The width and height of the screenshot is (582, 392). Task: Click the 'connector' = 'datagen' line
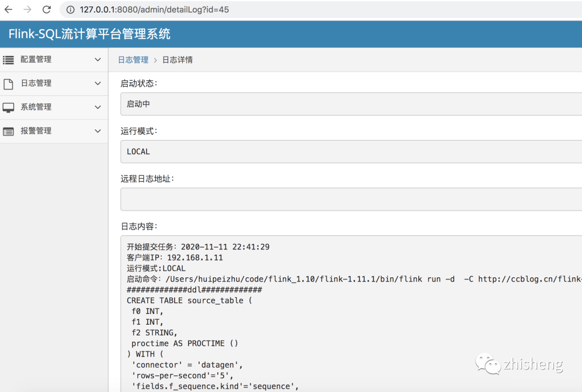coord(188,365)
